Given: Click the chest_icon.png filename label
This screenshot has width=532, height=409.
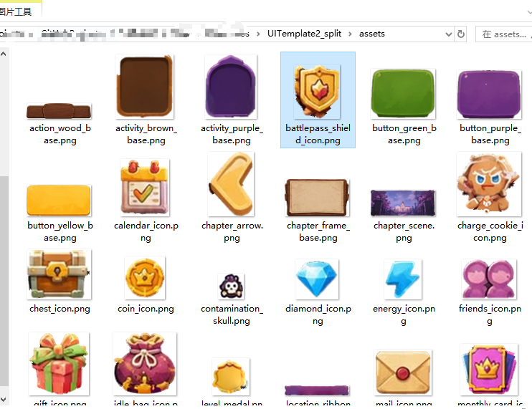Looking at the screenshot, I should coord(60,309).
